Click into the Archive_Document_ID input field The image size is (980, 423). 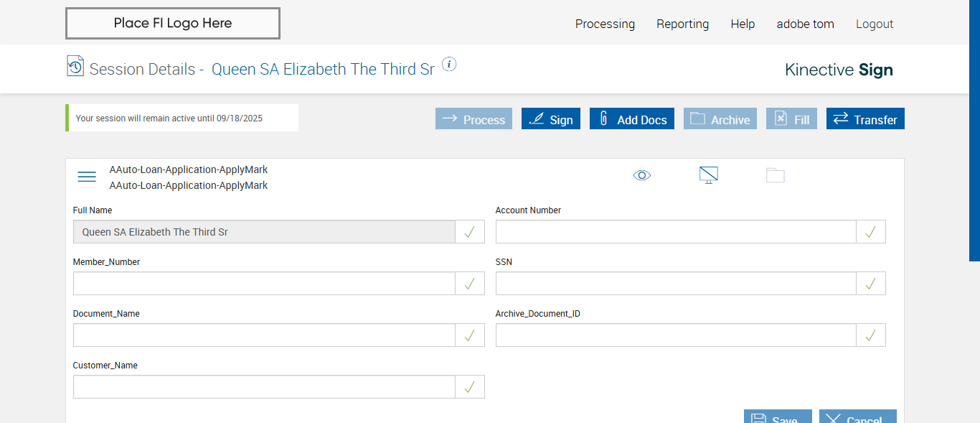[675, 335]
